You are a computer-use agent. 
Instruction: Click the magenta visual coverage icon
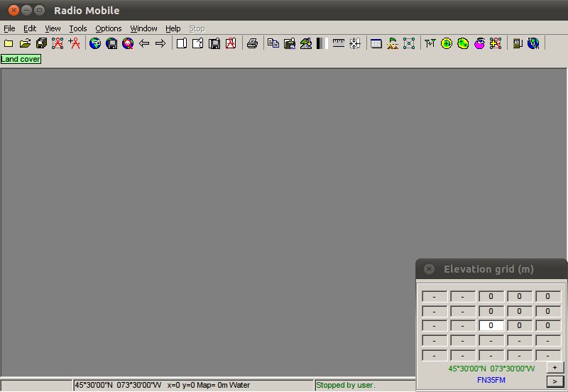click(479, 43)
